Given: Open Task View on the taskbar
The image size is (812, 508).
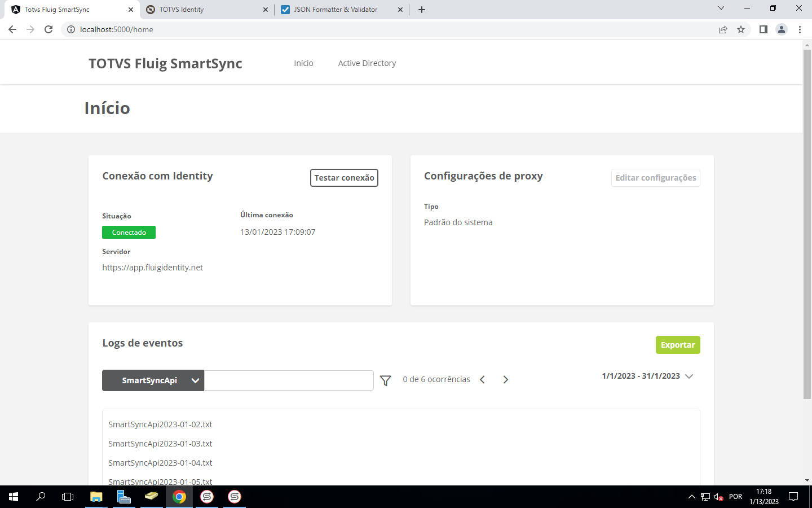Looking at the screenshot, I should click(x=68, y=497).
